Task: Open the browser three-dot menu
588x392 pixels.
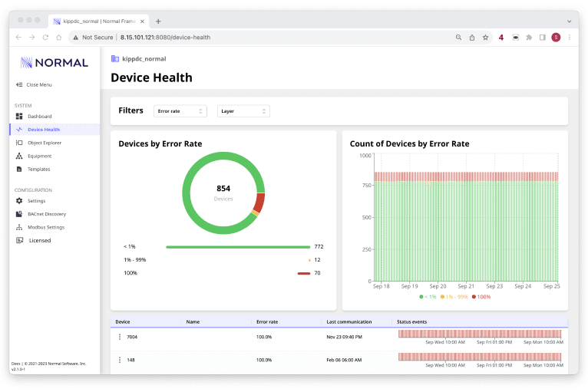Action: pos(570,38)
